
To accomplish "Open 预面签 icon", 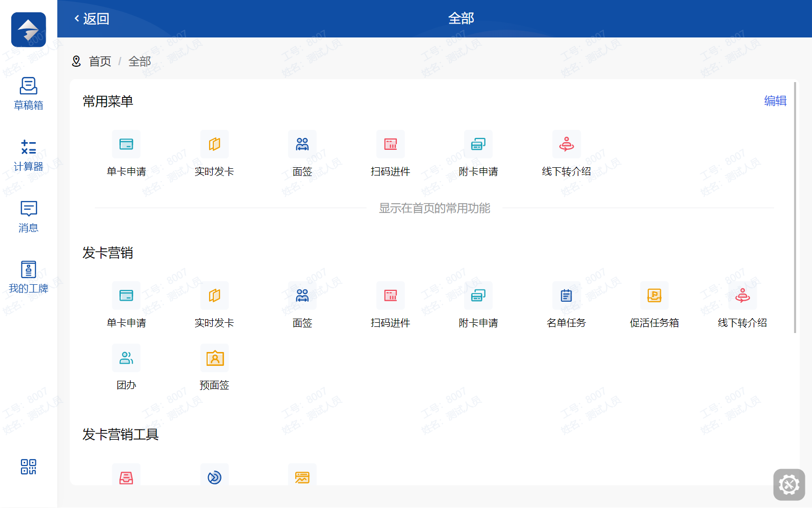I will (x=214, y=358).
